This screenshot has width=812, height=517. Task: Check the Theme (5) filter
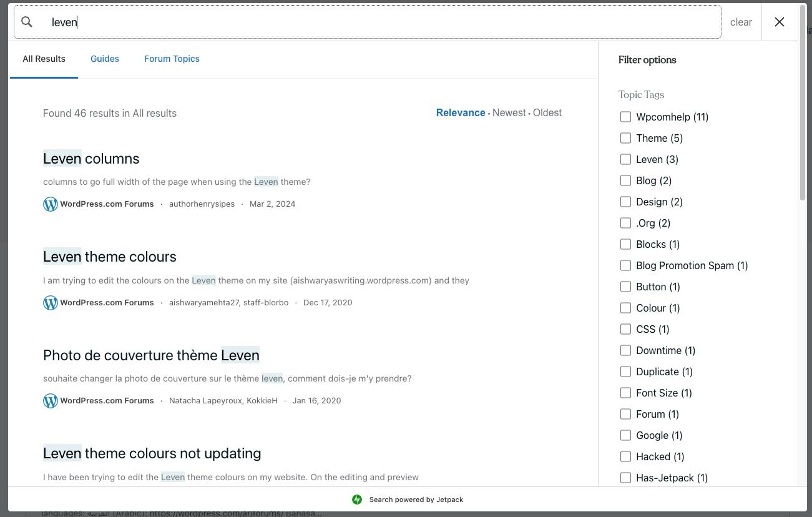(x=625, y=138)
